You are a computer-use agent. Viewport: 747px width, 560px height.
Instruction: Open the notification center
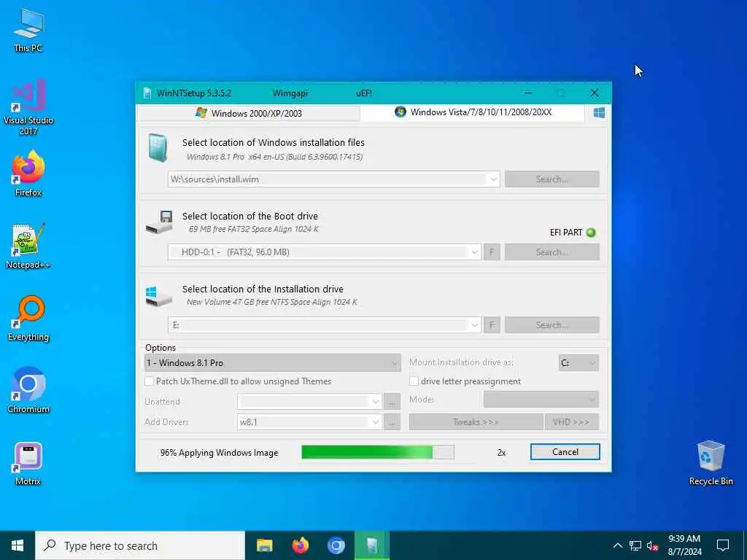723,545
